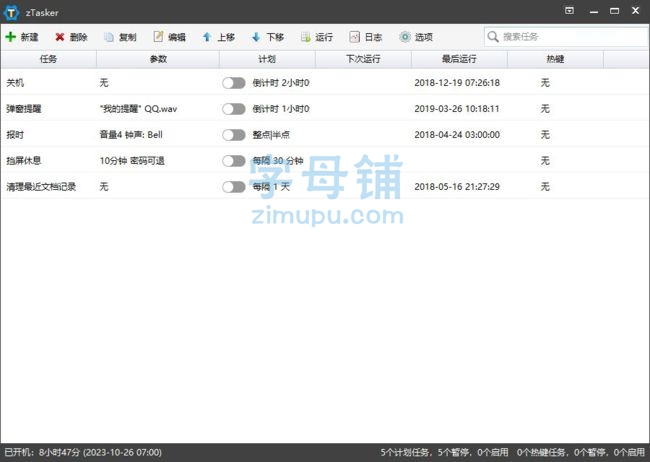Minimize the zTasker window
650x462 pixels.
click(x=594, y=11)
